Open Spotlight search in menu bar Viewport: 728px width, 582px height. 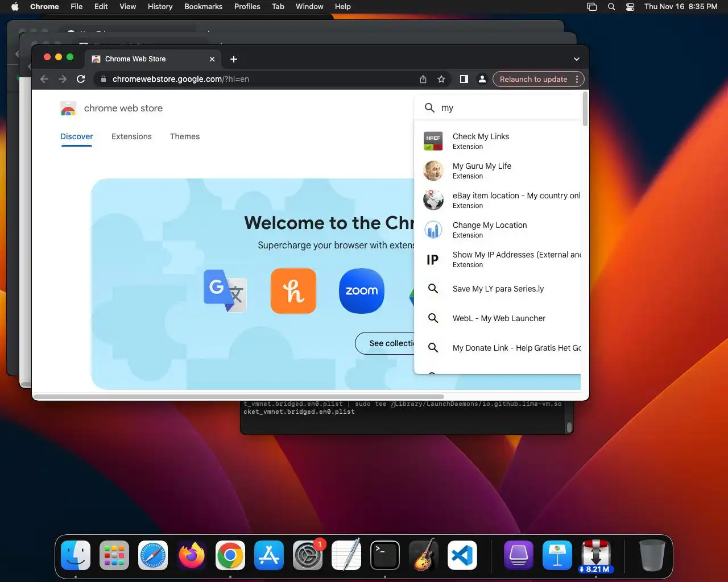pos(611,7)
